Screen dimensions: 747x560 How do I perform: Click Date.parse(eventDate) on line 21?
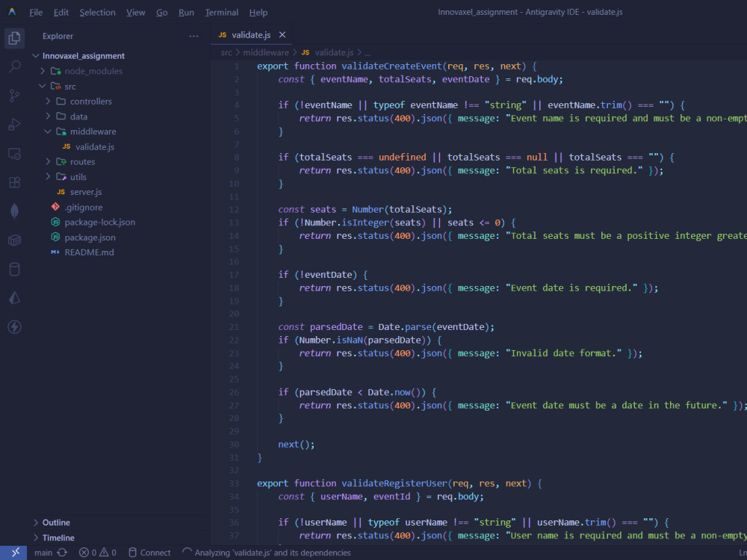tap(434, 327)
